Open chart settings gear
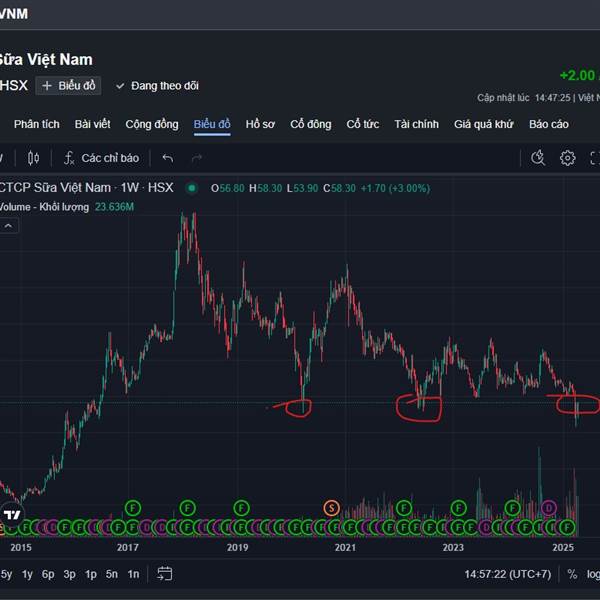600x600 pixels. click(567, 158)
